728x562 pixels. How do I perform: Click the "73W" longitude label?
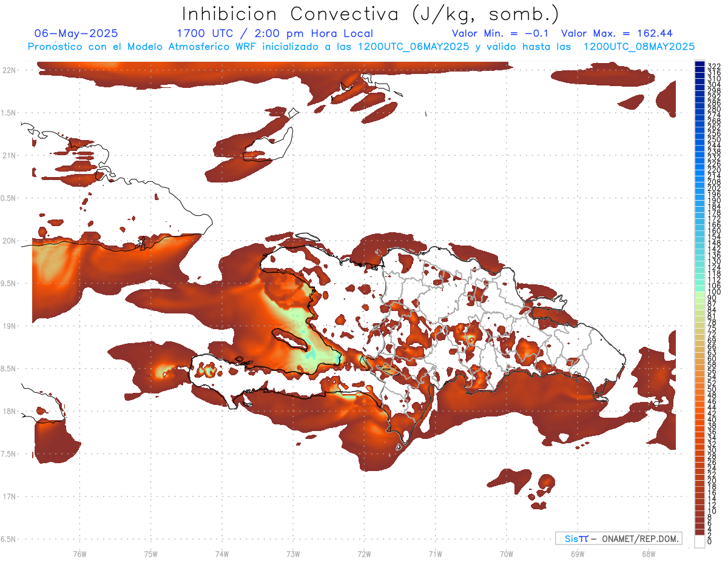pos(293,554)
